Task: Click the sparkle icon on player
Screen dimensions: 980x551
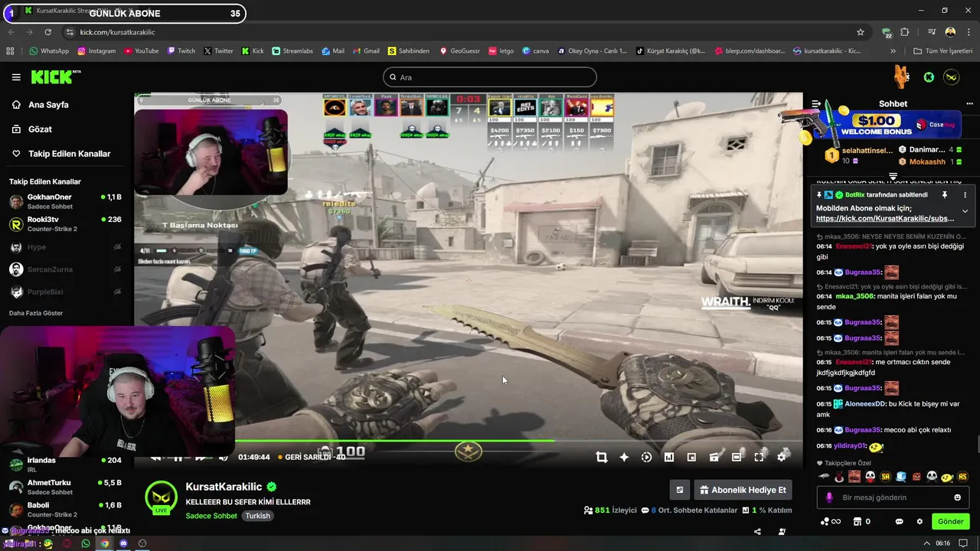Action: click(x=624, y=457)
